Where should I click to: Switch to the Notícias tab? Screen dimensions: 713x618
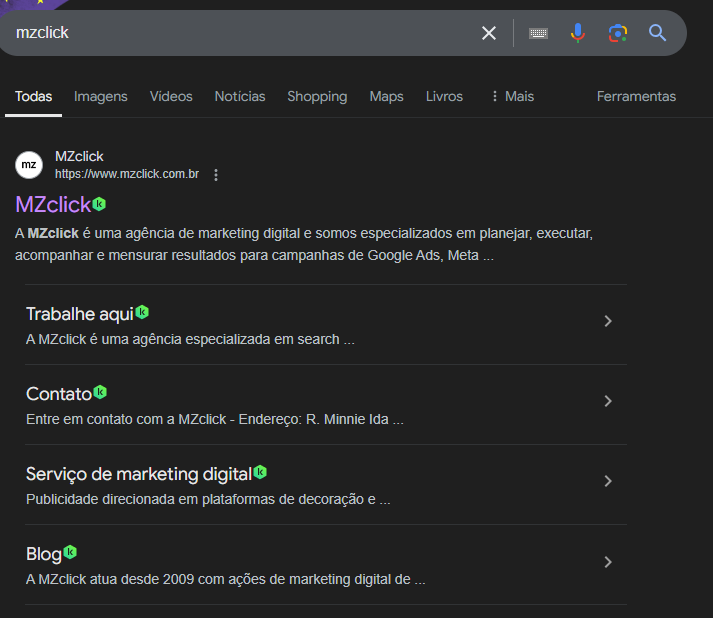(x=240, y=96)
